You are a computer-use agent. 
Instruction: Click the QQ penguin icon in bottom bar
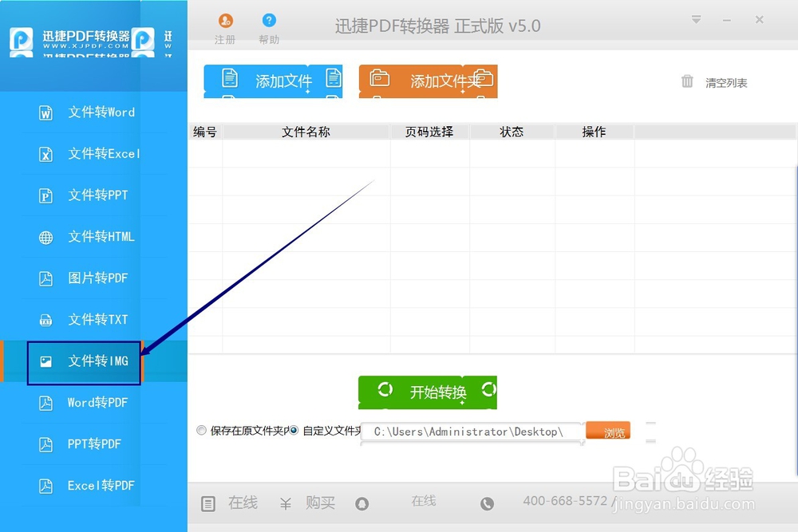click(x=361, y=503)
